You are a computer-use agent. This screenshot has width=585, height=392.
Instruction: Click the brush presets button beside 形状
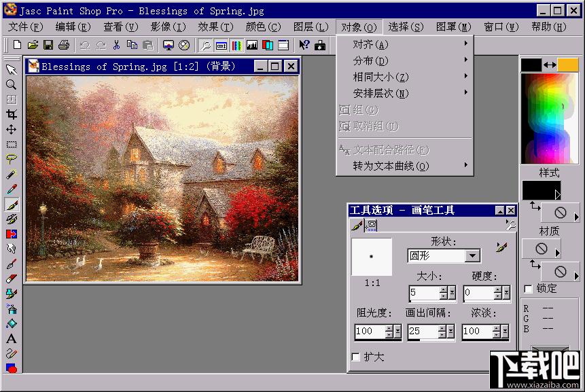pyautogui.click(x=502, y=247)
